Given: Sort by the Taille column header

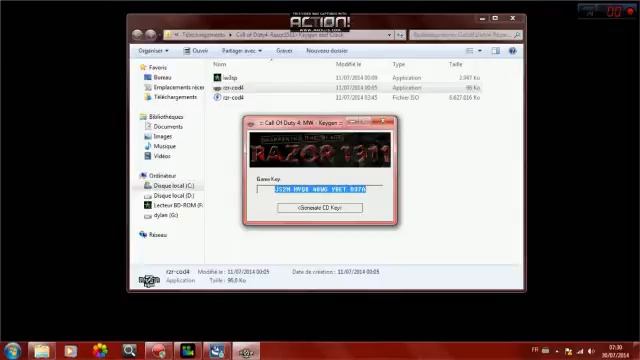Looking at the screenshot, I should 456,64.
